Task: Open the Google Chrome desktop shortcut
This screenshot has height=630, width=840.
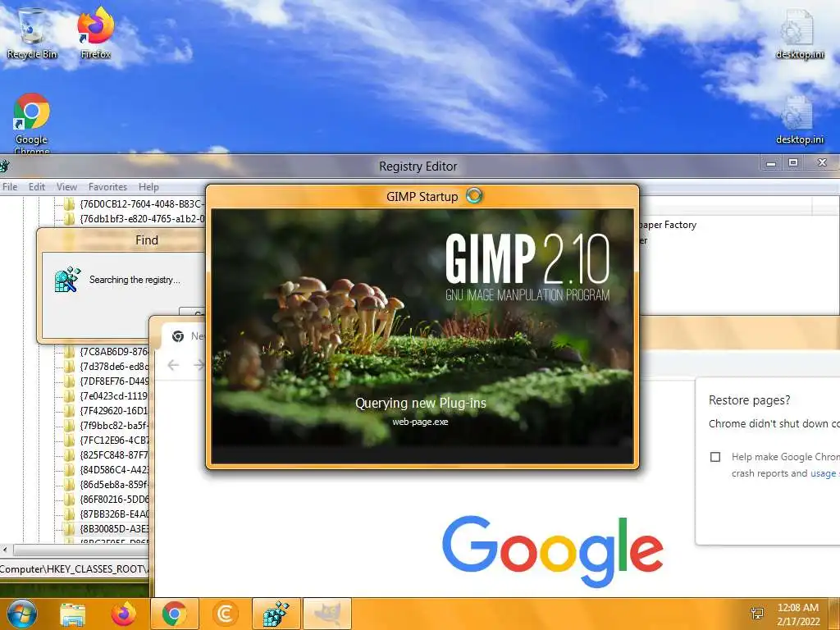Action: pos(32,125)
